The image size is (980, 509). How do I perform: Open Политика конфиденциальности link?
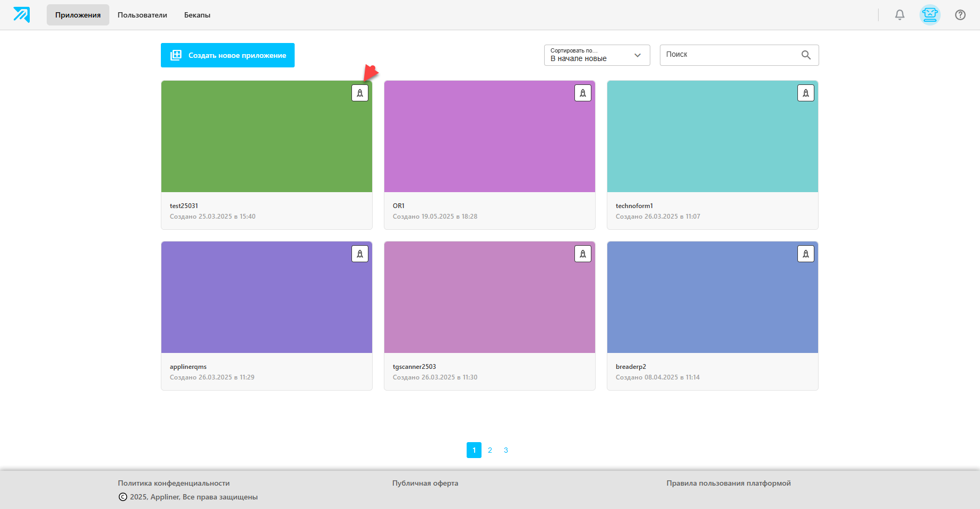174,483
